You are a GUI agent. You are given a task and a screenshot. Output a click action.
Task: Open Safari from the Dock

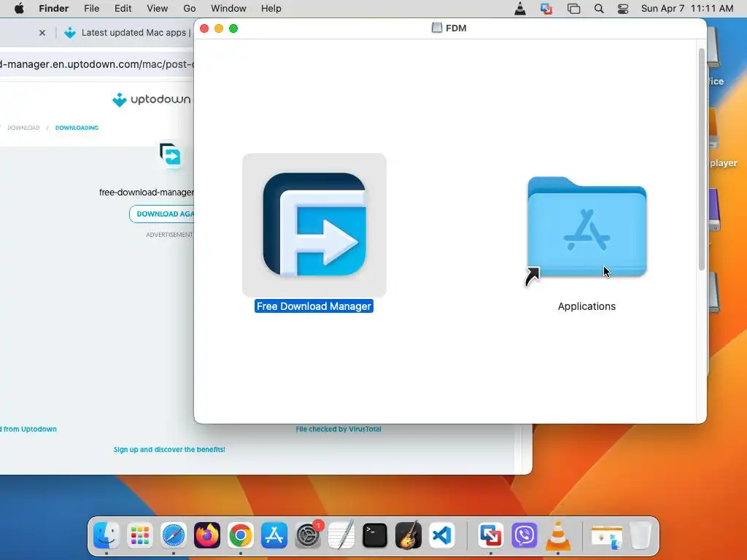point(174,535)
